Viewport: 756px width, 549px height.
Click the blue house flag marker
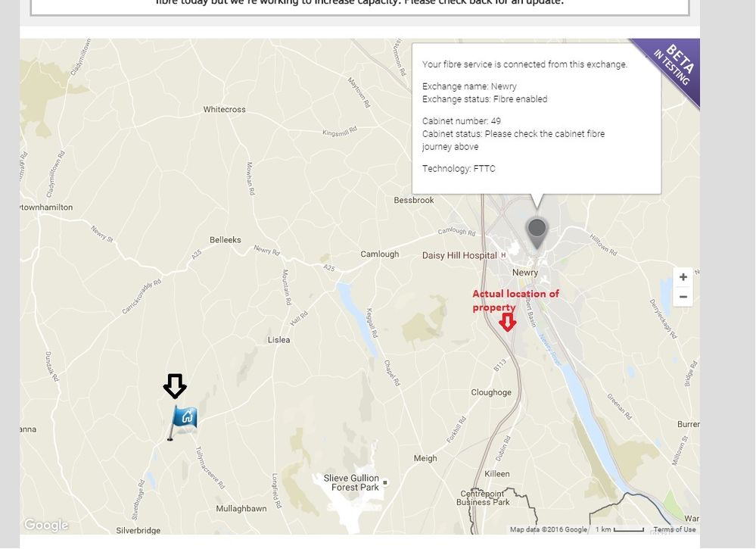(x=182, y=422)
